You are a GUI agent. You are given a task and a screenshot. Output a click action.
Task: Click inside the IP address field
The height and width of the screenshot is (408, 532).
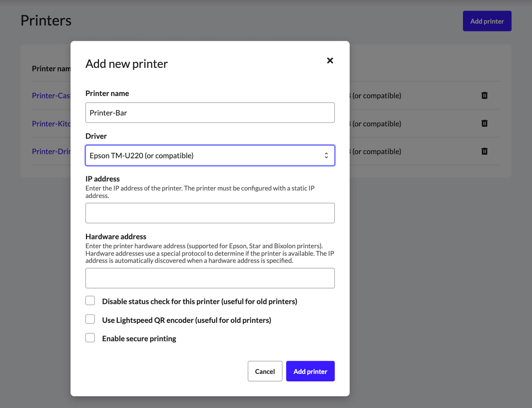[x=210, y=213]
